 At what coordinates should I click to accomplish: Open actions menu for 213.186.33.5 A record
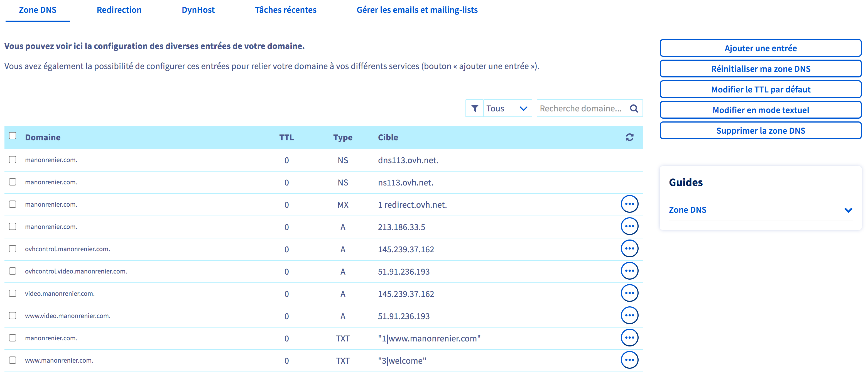coord(629,226)
